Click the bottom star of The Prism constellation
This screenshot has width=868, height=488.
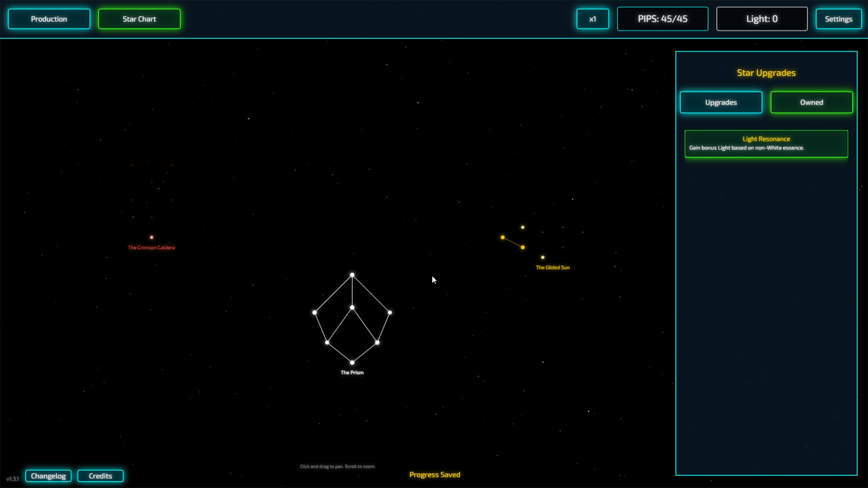(x=352, y=362)
